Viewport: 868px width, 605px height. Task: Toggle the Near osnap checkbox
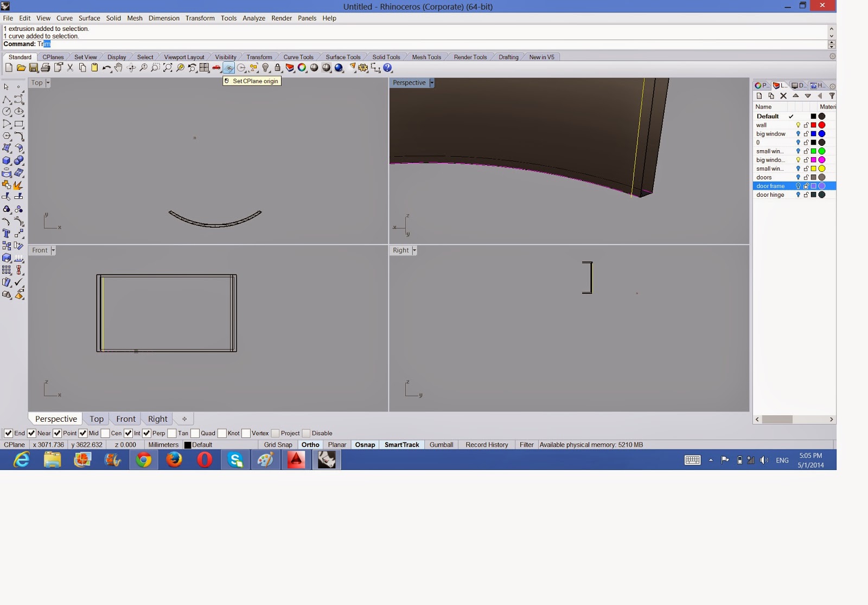(31, 433)
